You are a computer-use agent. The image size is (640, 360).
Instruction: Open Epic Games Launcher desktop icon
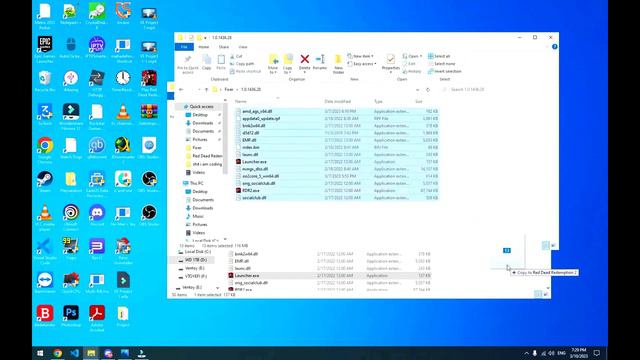[45, 49]
